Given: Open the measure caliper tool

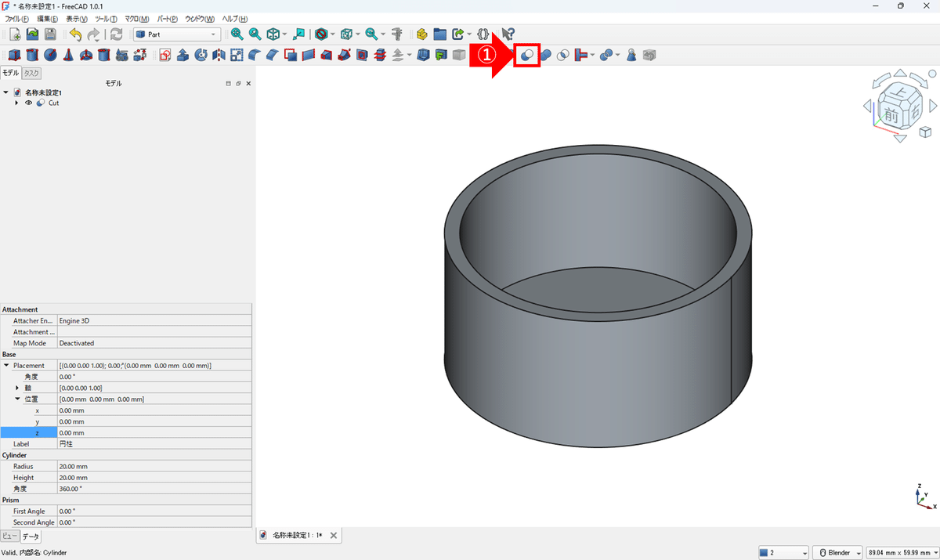Looking at the screenshot, I should [x=396, y=34].
